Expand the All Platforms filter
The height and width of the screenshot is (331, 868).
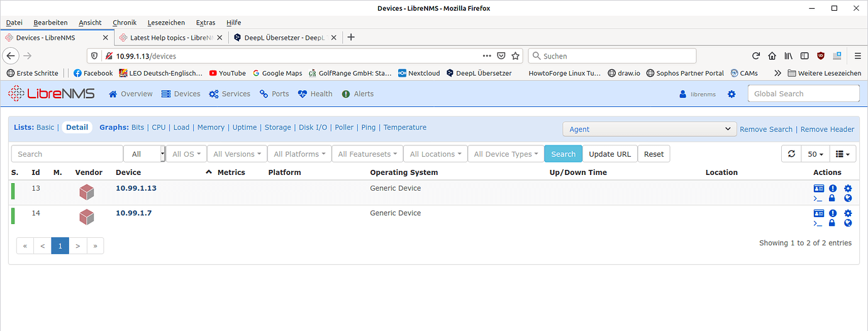point(299,154)
